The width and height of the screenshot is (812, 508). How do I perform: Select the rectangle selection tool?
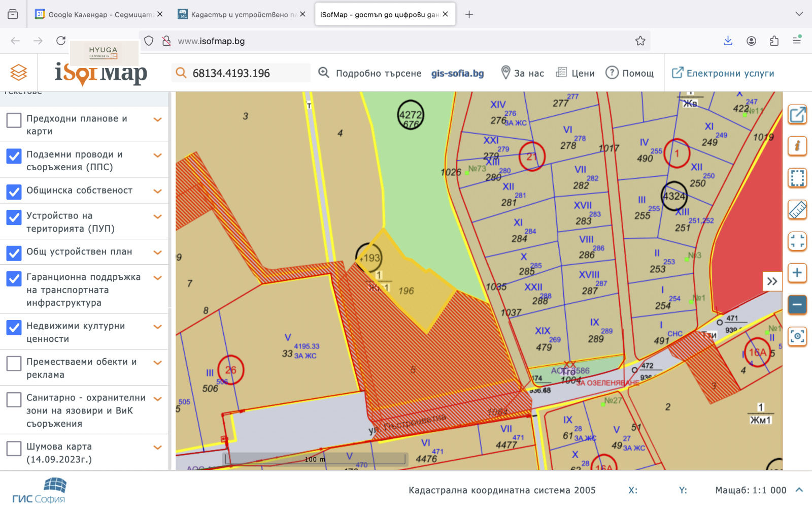[797, 178]
